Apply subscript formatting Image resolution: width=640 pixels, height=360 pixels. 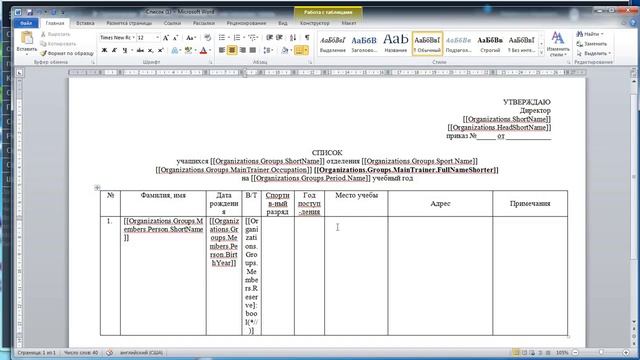point(150,50)
